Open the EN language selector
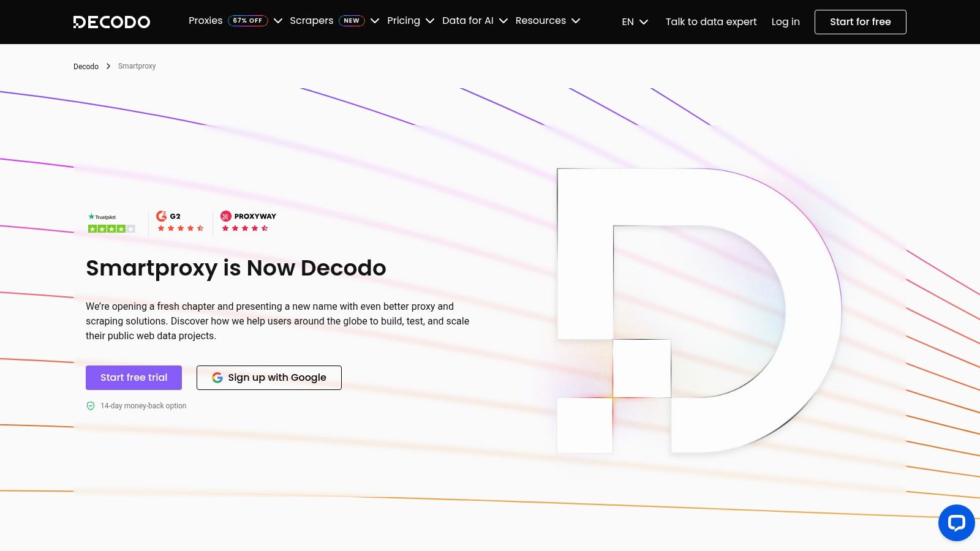Image resolution: width=980 pixels, height=551 pixels. (634, 21)
